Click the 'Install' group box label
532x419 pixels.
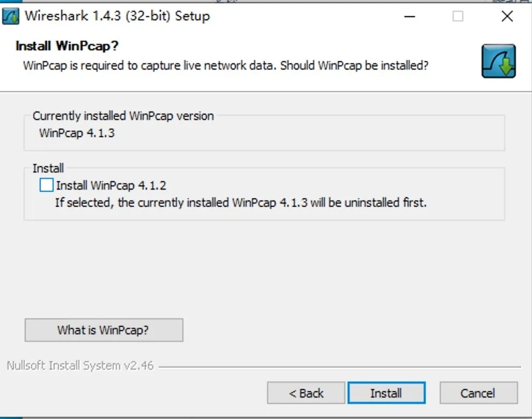pyautogui.click(x=48, y=168)
